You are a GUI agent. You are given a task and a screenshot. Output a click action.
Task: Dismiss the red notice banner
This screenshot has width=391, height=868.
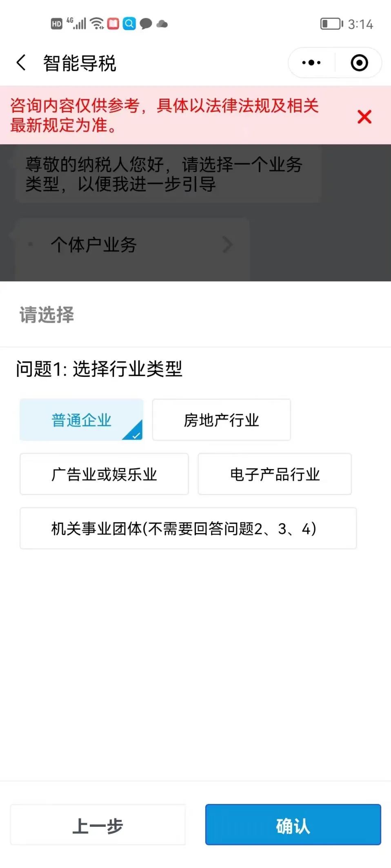(364, 117)
